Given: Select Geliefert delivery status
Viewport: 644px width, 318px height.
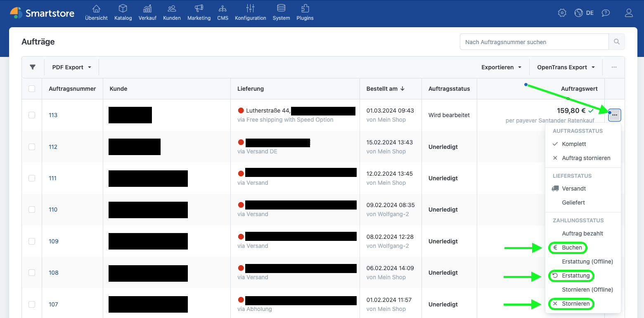Looking at the screenshot, I should tap(583, 203).
